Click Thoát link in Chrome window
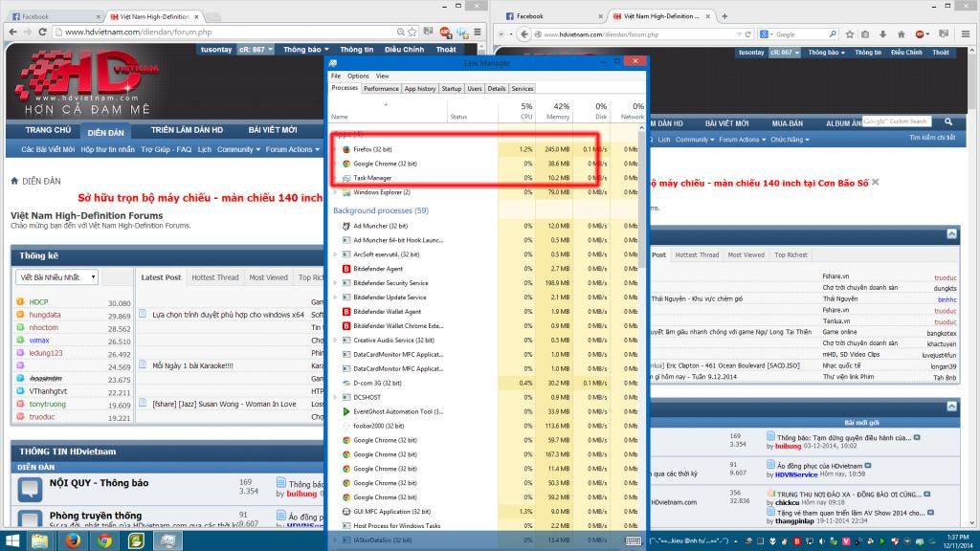980x551 pixels. (x=446, y=50)
